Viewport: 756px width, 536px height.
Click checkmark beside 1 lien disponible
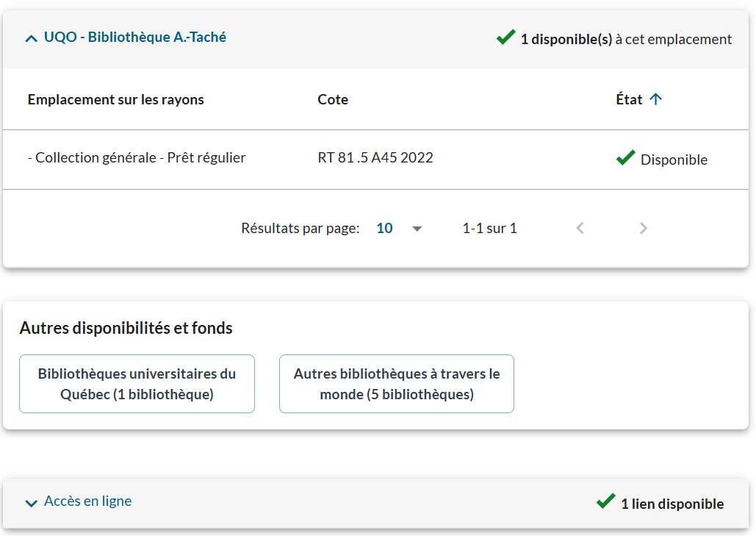tap(605, 502)
